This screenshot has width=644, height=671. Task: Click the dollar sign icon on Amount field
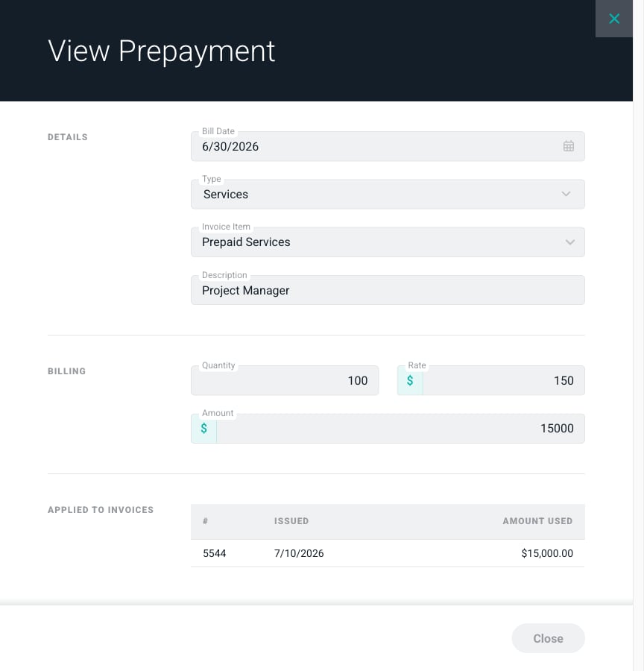coord(203,429)
